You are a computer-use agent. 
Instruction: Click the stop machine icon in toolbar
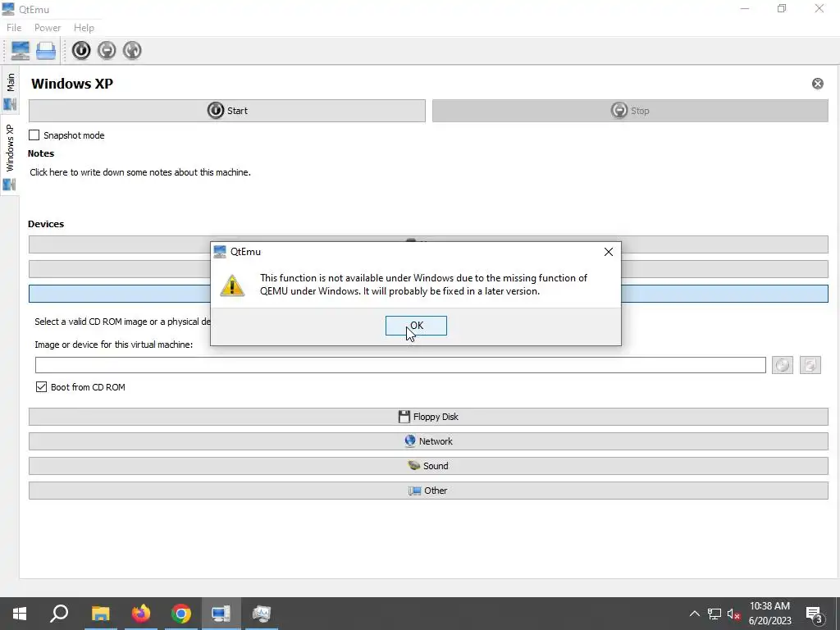click(x=107, y=50)
